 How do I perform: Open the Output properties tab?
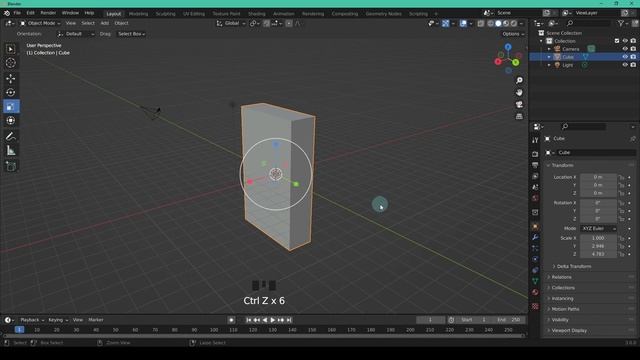coord(535,165)
